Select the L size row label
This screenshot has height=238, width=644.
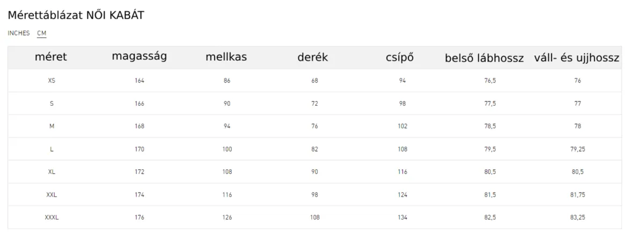coord(52,149)
